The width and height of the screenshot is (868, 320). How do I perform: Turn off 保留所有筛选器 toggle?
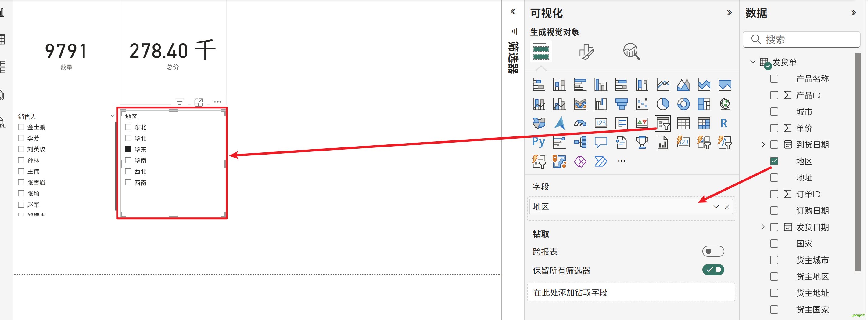tap(713, 270)
